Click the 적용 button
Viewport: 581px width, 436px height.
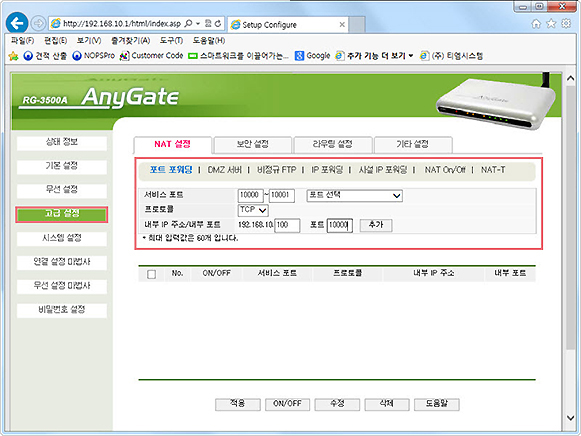click(238, 404)
